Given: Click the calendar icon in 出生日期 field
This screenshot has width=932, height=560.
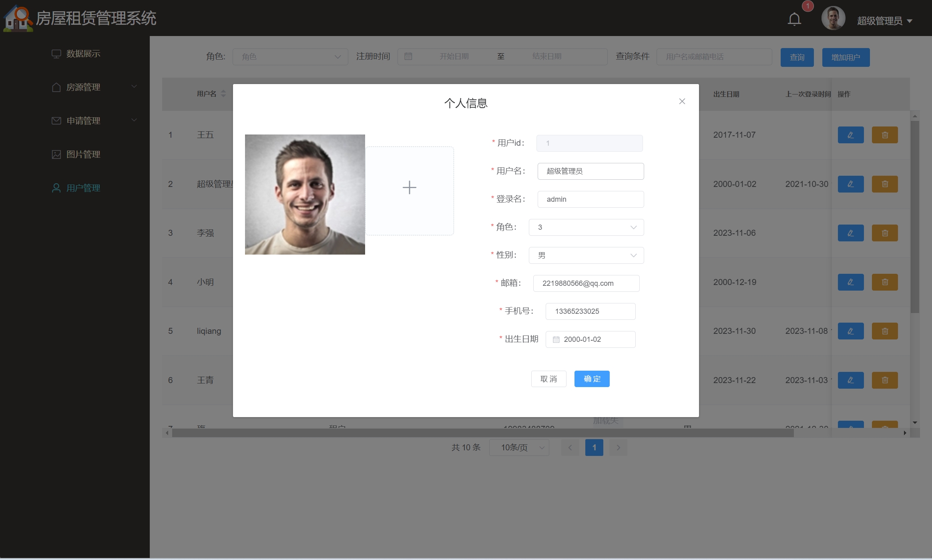Looking at the screenshot, I should (556, 339).
